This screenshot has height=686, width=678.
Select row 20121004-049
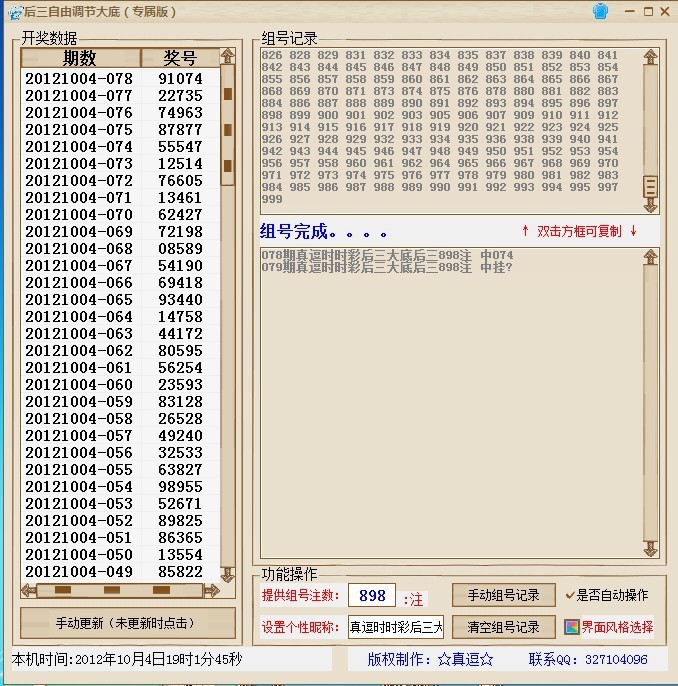pyautogui.click(x=120, y=571)
